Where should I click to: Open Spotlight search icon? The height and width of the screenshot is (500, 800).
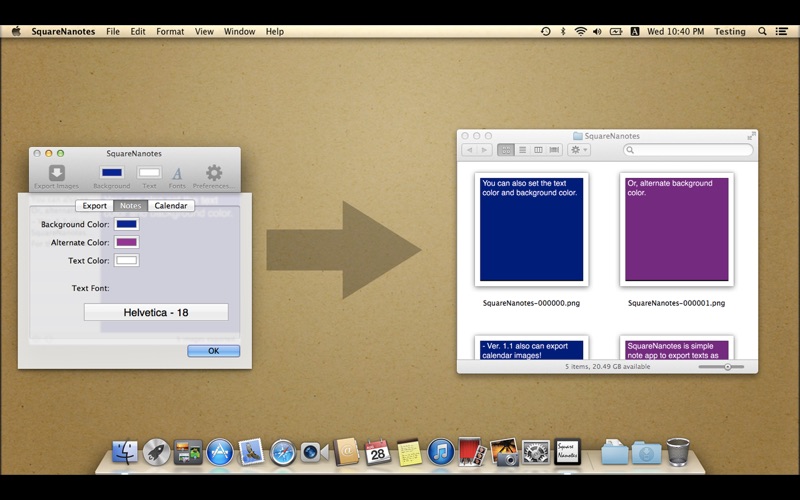[762, 31]
